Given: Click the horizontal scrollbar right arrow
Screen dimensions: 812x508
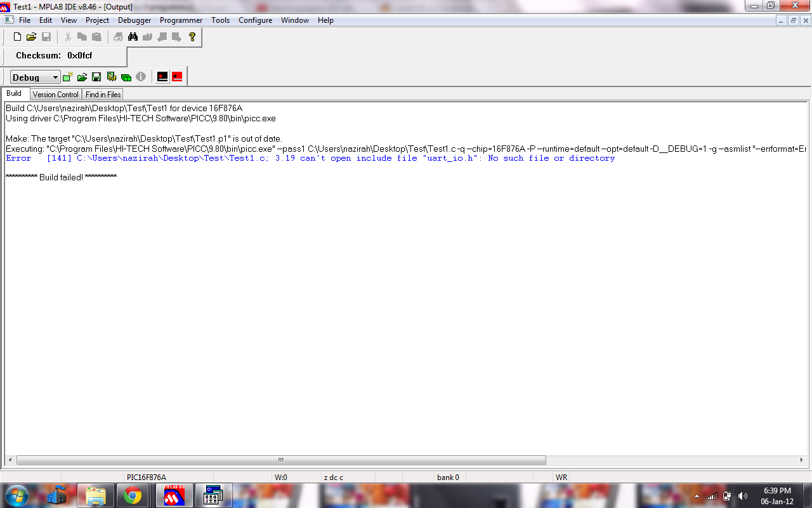Looking at the screenshot, I should coord(802,460).
